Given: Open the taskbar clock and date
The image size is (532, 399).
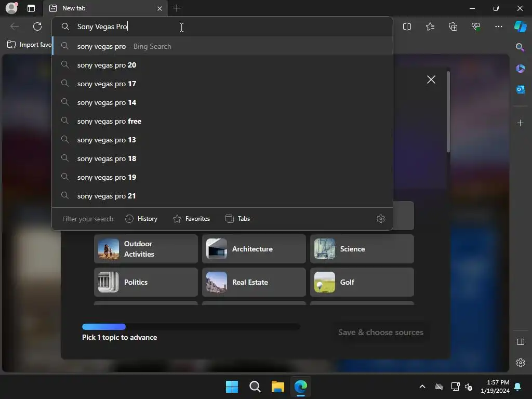Looking at the screenshot, I should coord(495,387).
